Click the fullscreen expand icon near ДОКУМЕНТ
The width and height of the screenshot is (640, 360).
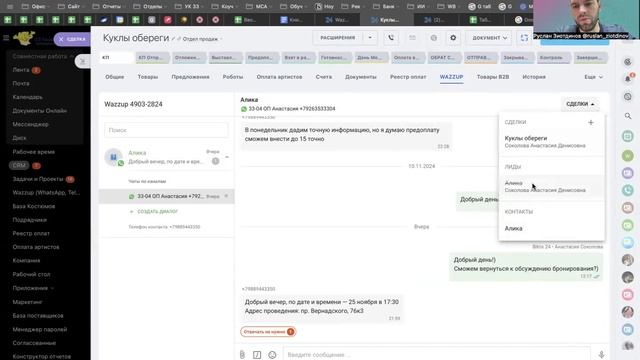coord(524,38)
